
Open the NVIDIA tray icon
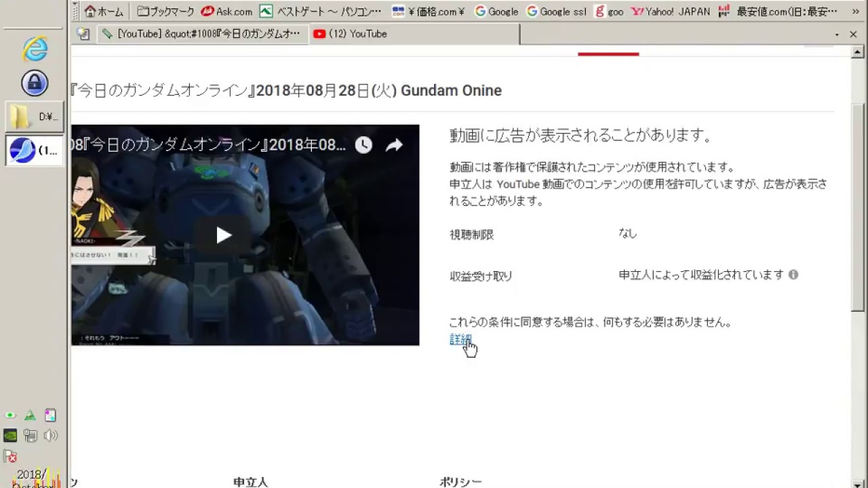point(10,436)
